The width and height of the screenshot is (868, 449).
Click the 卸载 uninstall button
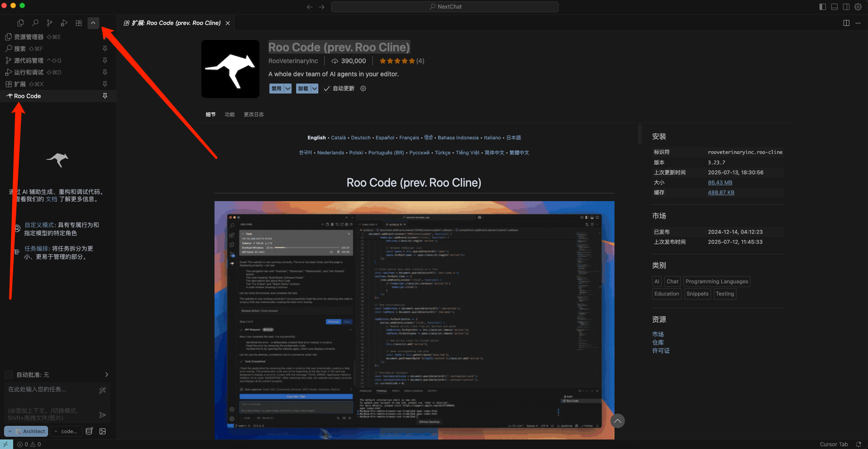point(303,89)
